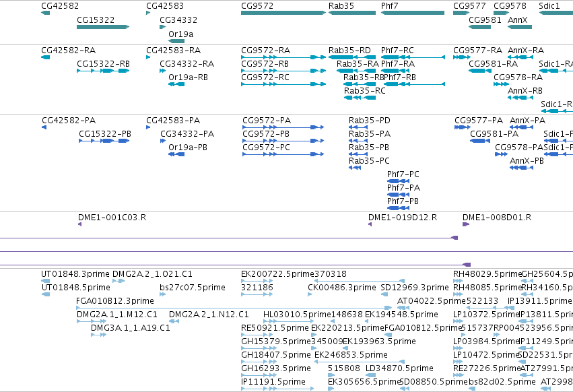Click transcript Phf7-RC model
573x392 pixels.
[413, 57]
